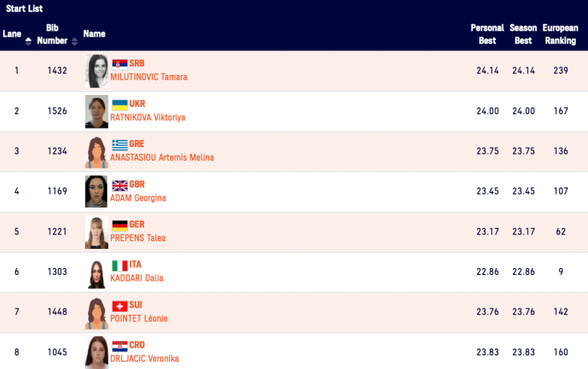Click the Croatian flag icon
588x369 pixels.
click(119, 345)
